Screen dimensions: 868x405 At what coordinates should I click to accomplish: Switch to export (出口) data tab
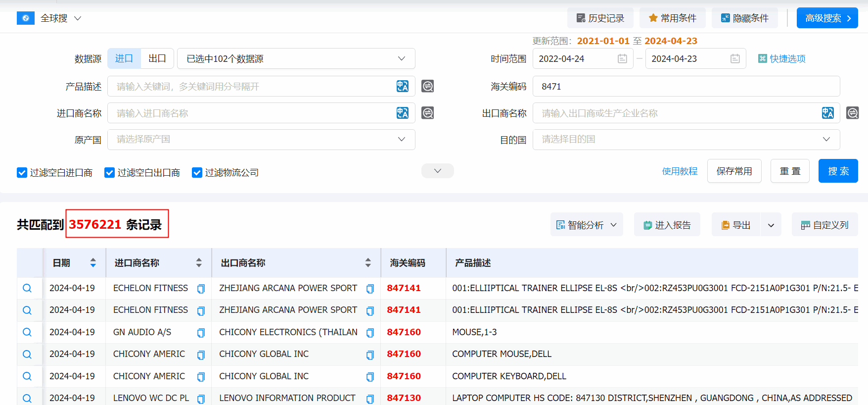coord(157,58)
